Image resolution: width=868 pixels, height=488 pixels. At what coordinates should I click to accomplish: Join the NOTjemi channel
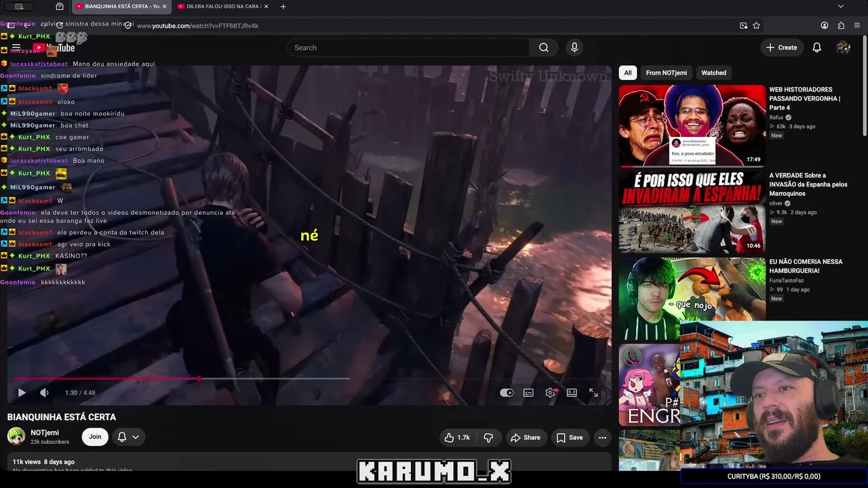click(95, 437)
